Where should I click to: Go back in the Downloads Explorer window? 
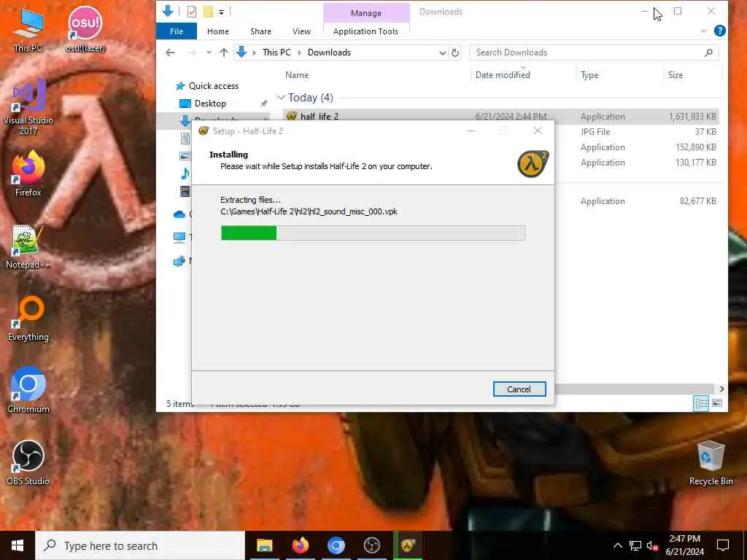click(x=170, y=52)
